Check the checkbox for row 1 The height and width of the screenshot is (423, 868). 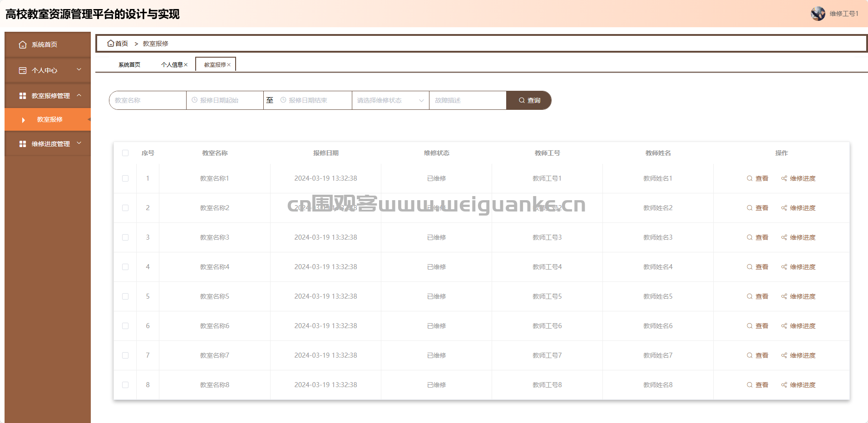click(x=125, y=178)
